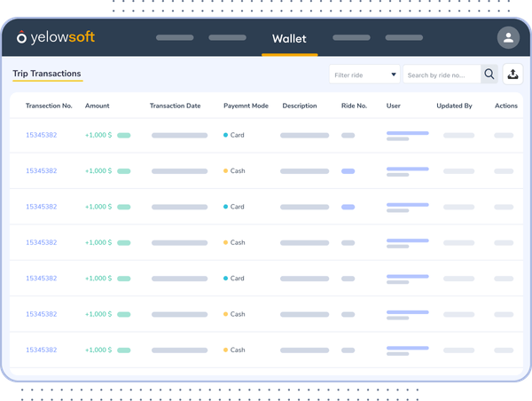Click the Ride No. column header
Screen dimensions: 532x401
point(354,106)
